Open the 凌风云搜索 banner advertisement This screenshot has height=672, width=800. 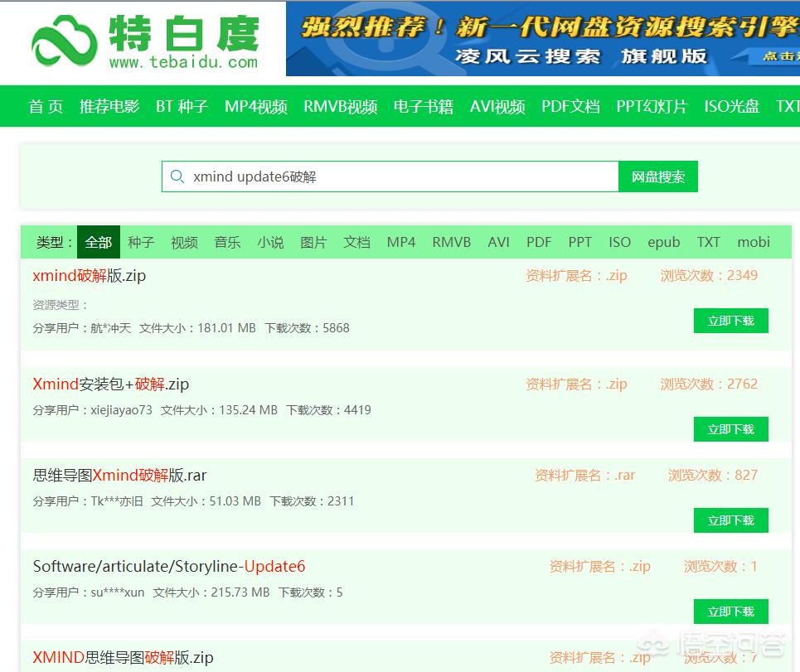click(543, 39)
